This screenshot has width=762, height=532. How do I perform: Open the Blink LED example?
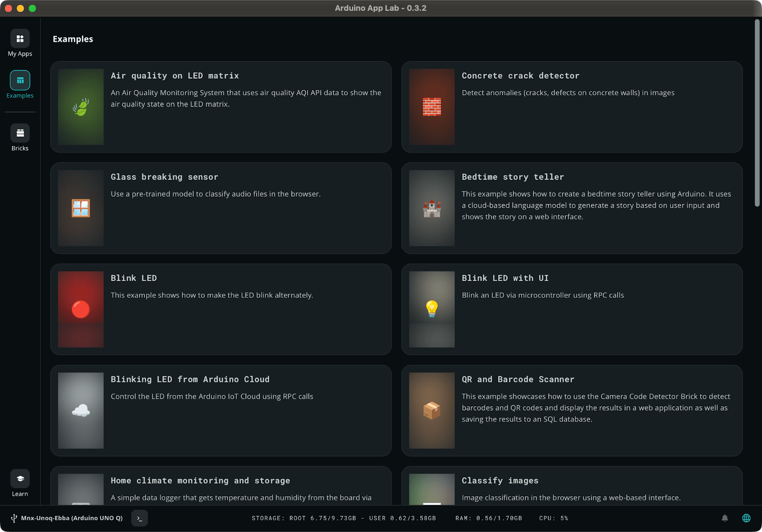point(221,310)
